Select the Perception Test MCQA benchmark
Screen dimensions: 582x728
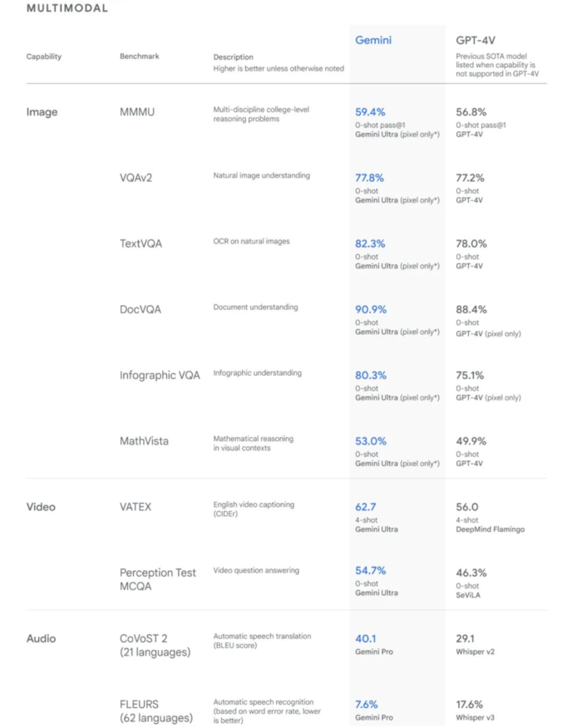pos(158,580)
